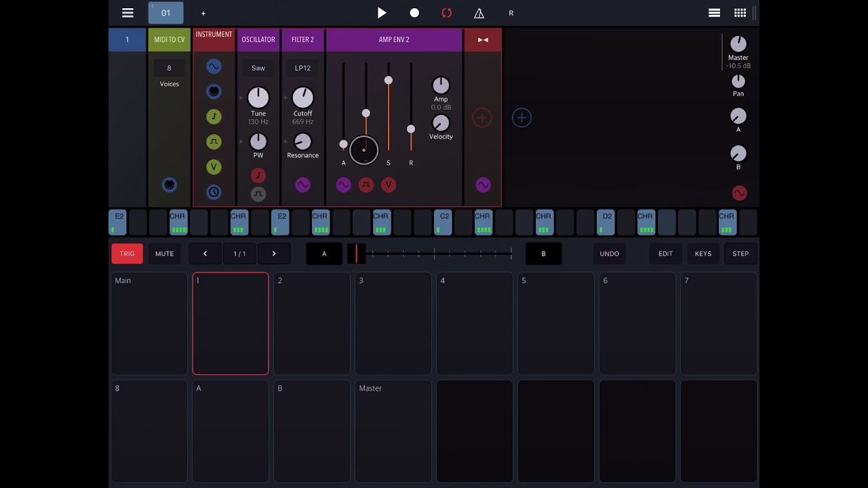The width and height of the screenshot is (868, 488).
Task: Adjust the Amp knob
Action: pyautogui.click(x=441, y=85)
